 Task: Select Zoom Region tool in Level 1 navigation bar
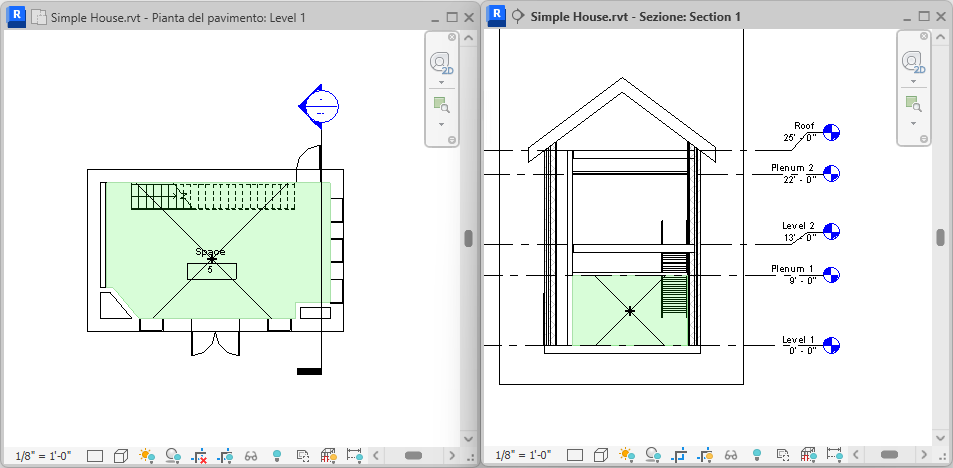tap(442, 104)
